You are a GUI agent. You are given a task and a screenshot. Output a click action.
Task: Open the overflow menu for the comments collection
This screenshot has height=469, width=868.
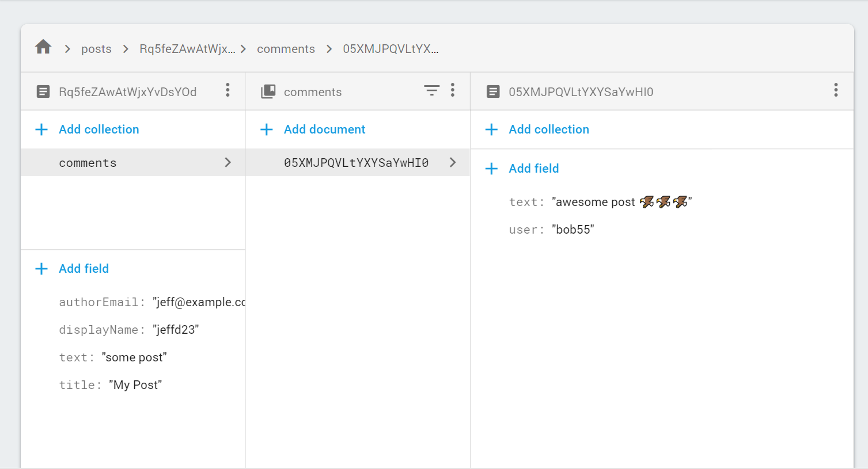453,90
